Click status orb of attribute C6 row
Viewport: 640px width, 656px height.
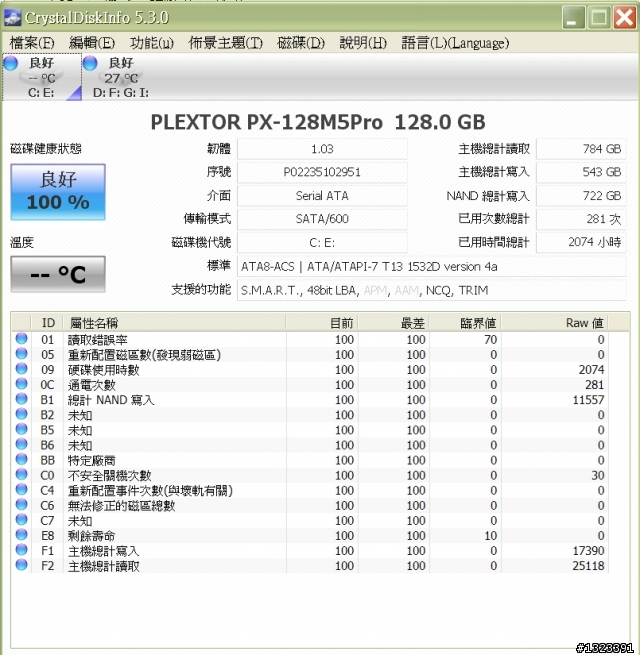point(21,504)
